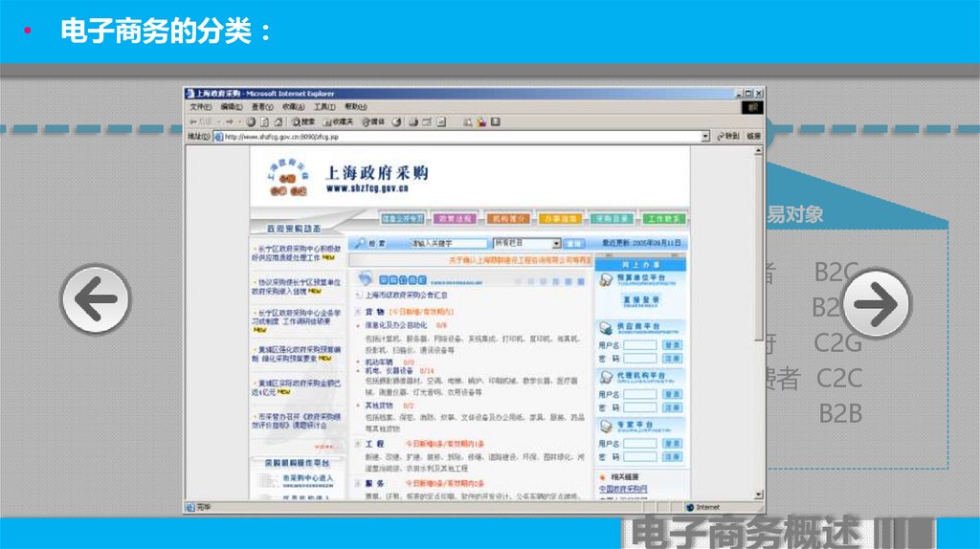
Task: Click the 代理机构平台 platform icon
Action: pos(606,377)
